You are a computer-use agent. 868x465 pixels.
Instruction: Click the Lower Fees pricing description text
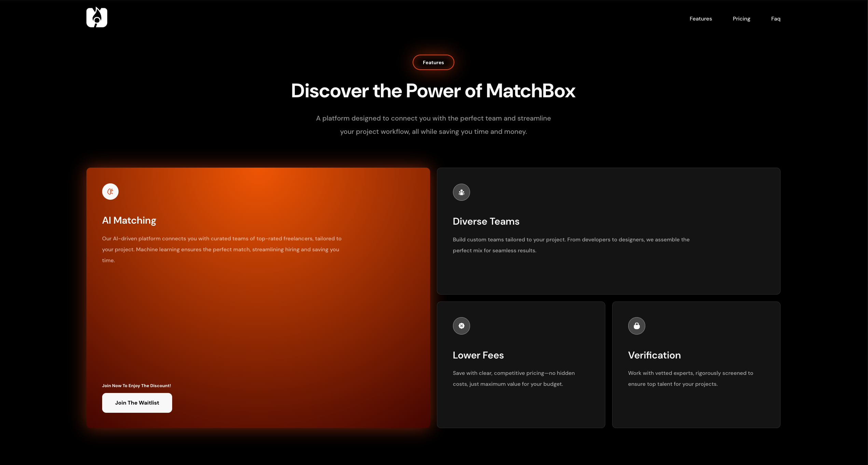[x=513, y=378]
